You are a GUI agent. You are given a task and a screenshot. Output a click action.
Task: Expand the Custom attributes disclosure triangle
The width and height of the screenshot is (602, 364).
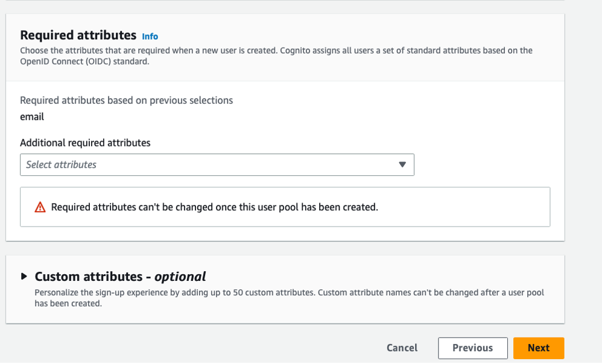coord(24,276)
